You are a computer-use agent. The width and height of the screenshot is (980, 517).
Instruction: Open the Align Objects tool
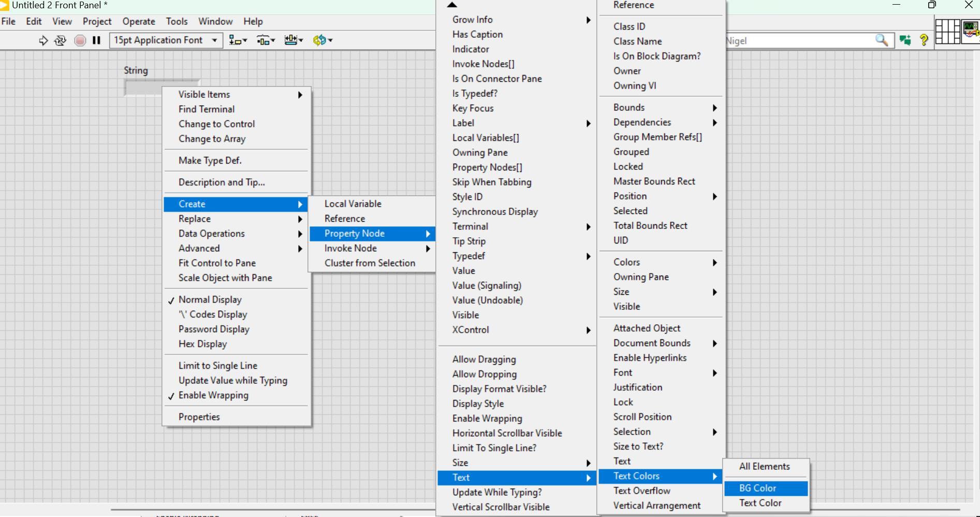click(238, 40)
